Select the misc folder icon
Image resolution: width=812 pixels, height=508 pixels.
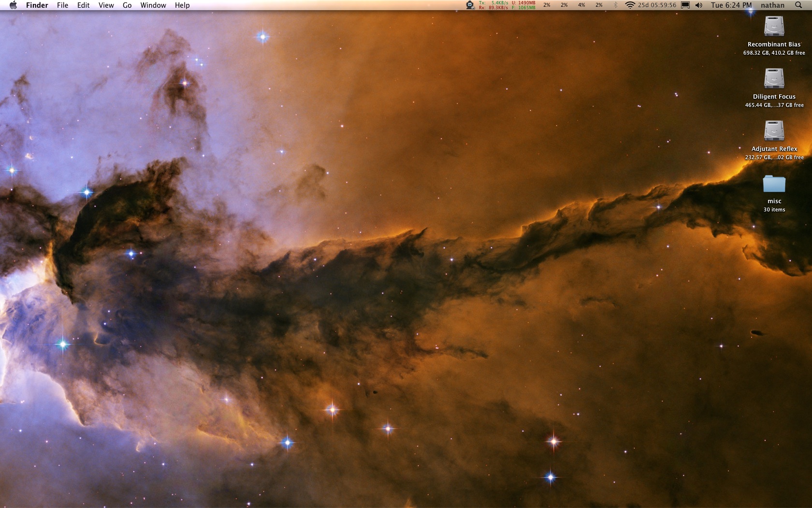pyautogui.click(x=774, y=184)
